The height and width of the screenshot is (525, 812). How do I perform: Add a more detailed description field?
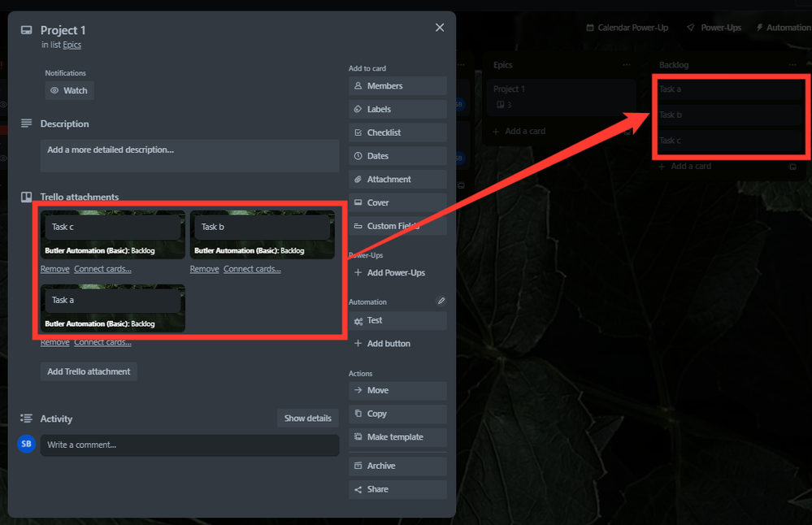189,155
